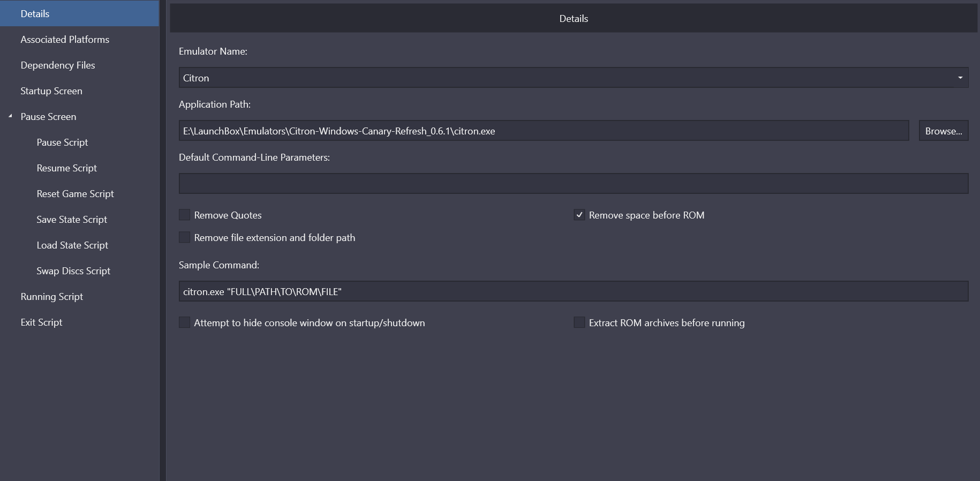Enable Remove file extension and folder path

(184, 237)
